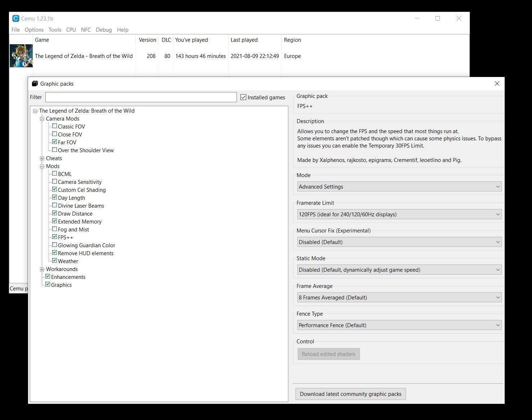Close the Graphic packs dialog

(497, 83)
